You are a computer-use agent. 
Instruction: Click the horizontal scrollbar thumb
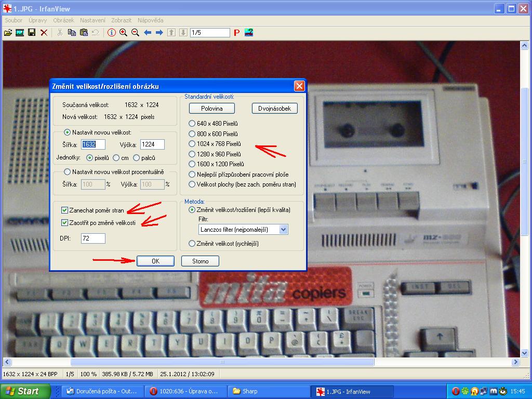(x=222, y=362)
